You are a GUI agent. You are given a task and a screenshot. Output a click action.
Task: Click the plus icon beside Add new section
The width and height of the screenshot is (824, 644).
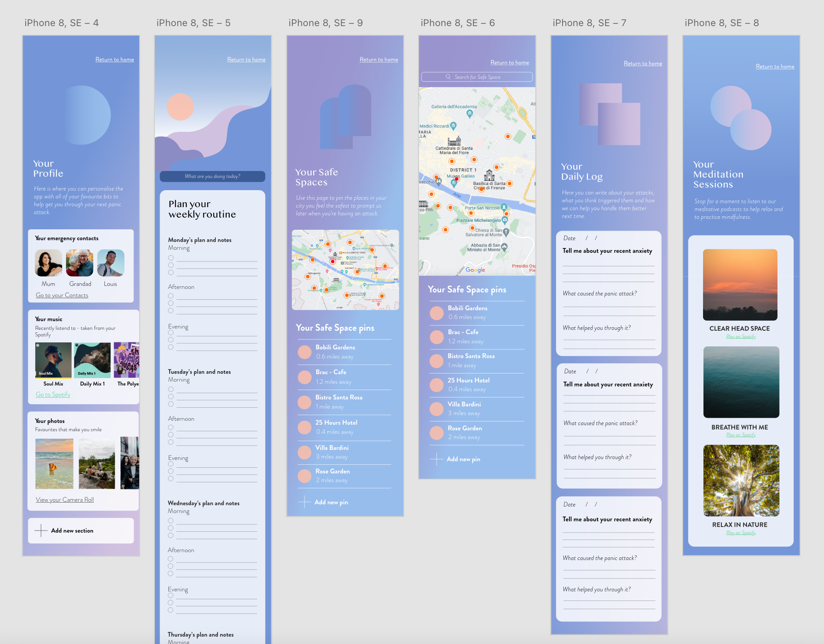click(x=41, y=530)
